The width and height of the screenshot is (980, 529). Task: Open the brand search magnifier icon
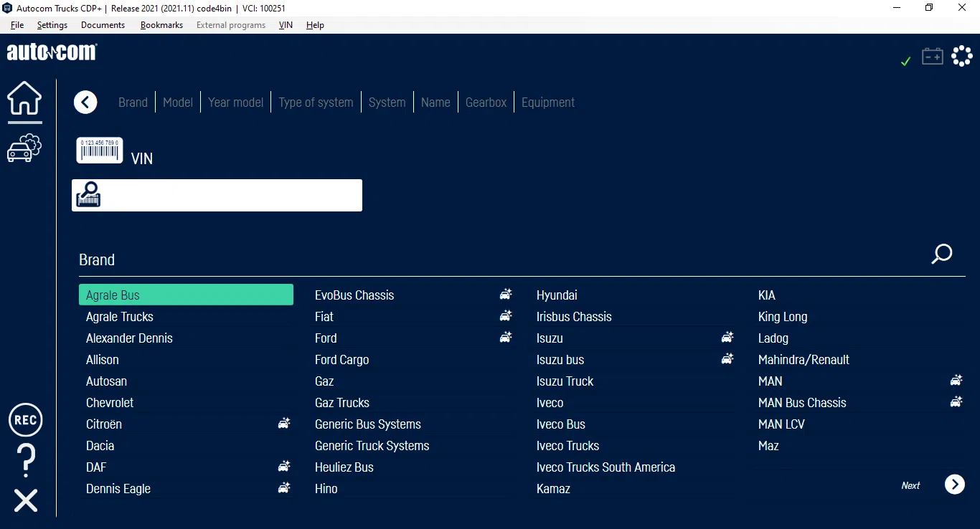[941, 254]
